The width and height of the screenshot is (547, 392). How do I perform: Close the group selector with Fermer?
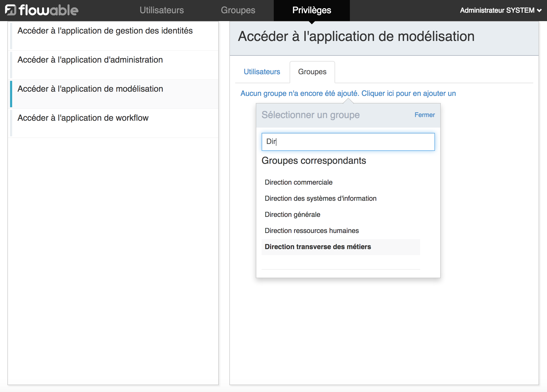point(425,115)
